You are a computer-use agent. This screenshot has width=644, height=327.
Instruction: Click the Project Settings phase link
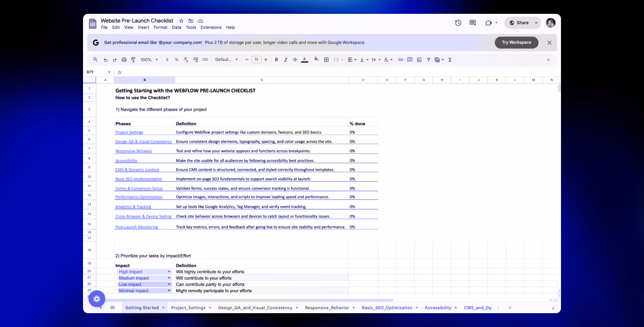coord(129,132)
